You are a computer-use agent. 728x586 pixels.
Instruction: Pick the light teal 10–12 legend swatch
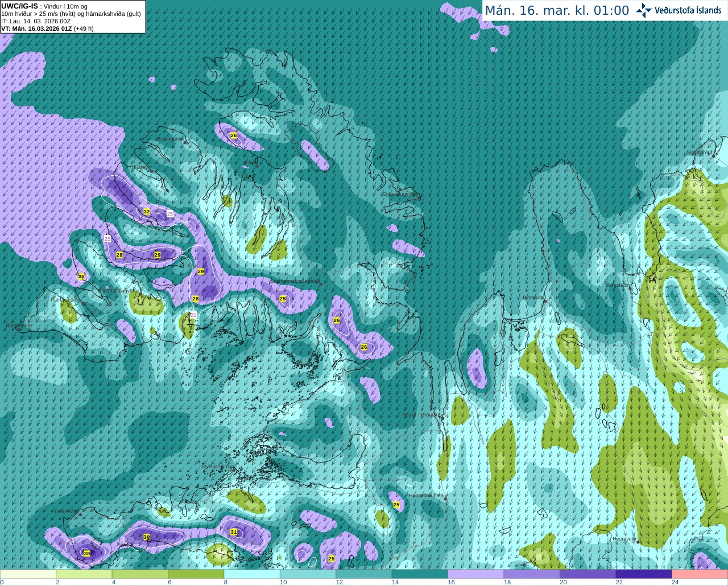click(x=308, y=574)
